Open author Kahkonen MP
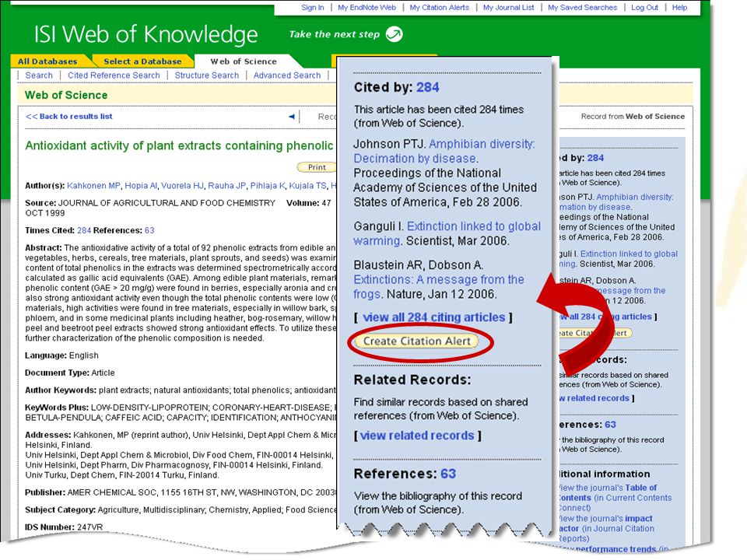Screen dimensions: 747x560 93,186
